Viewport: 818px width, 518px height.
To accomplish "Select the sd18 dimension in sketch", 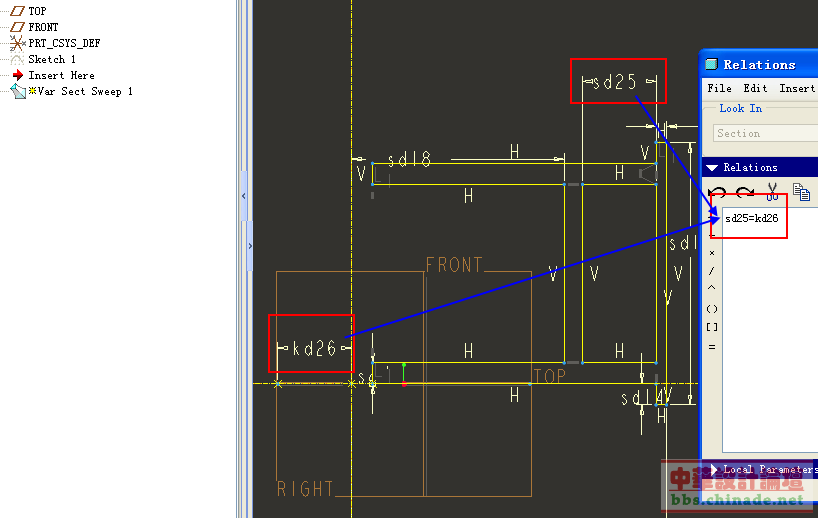I will click(x=410, y=160).
